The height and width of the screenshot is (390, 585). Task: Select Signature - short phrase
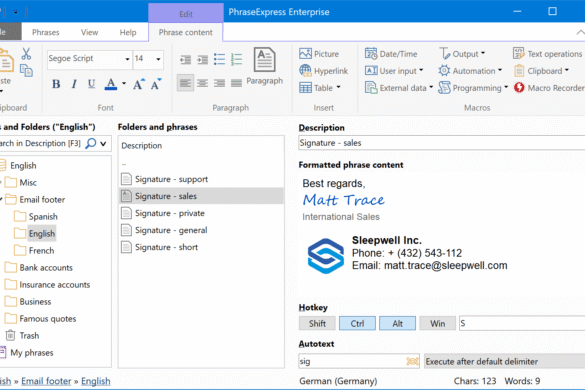pos(201,247)
